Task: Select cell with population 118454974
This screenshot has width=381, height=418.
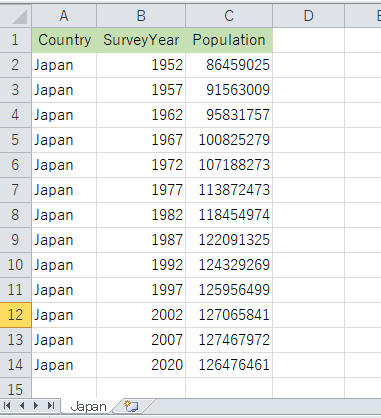Action: click(229, 215)
